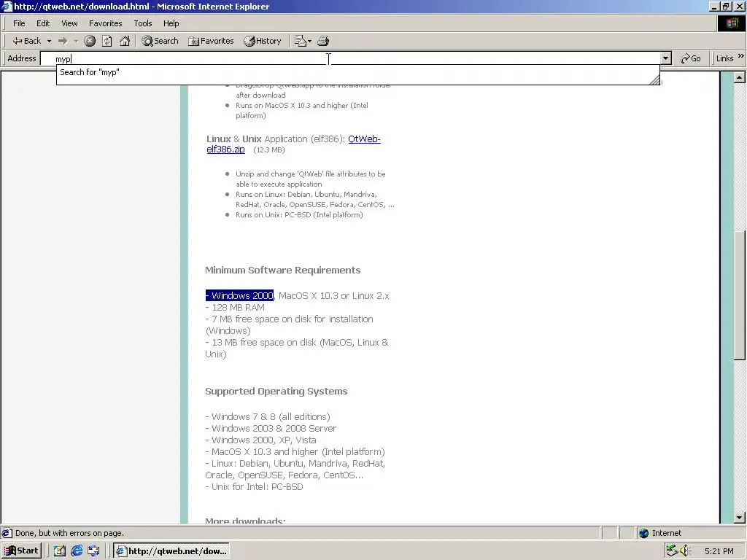This screenshot has height=560, width=747.
Task: Launch Outlook Express quick launch icon
Action: [x=93, y=551]
